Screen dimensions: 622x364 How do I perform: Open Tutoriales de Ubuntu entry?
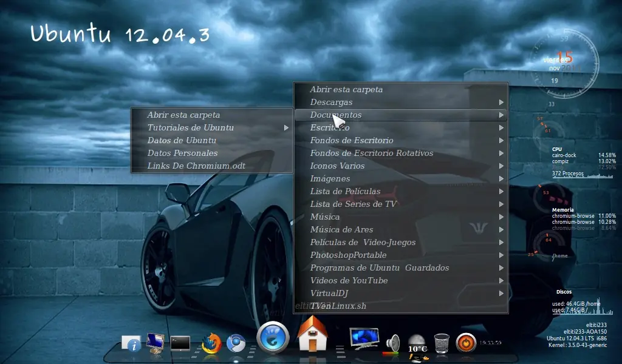212,127
